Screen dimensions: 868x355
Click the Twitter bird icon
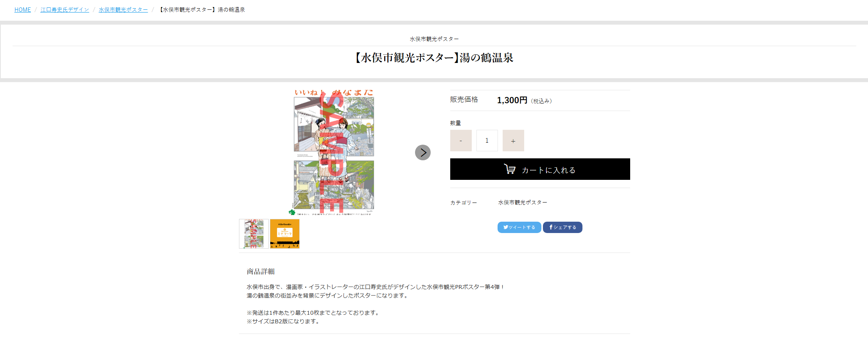click(x=506, y=227)
